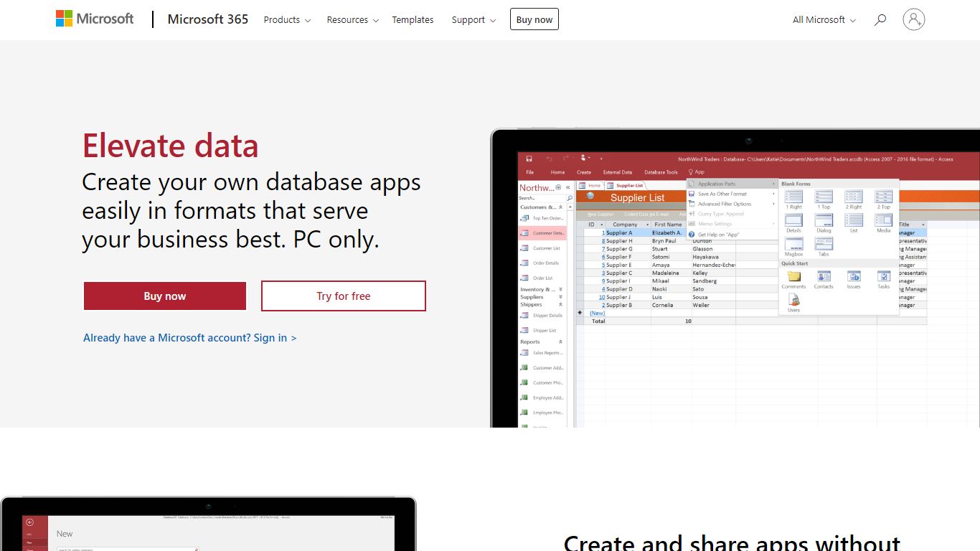Expand the Suppliers navigation group

[x=561, y=297]
